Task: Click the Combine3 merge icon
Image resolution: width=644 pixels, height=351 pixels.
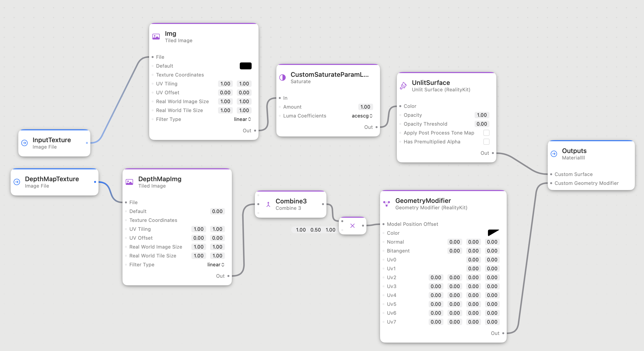Action: [268, 204]
